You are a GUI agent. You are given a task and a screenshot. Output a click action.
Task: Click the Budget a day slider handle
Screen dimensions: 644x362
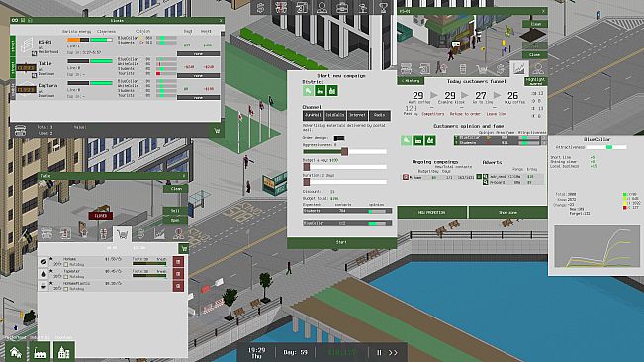click(x=307, y=167)
